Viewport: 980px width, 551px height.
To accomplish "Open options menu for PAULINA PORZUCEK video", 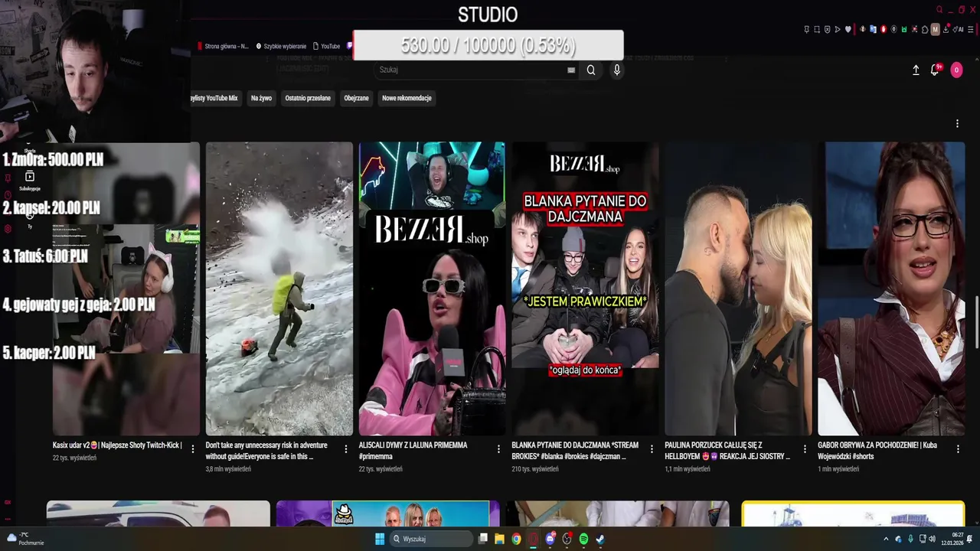I will [805, 449].
